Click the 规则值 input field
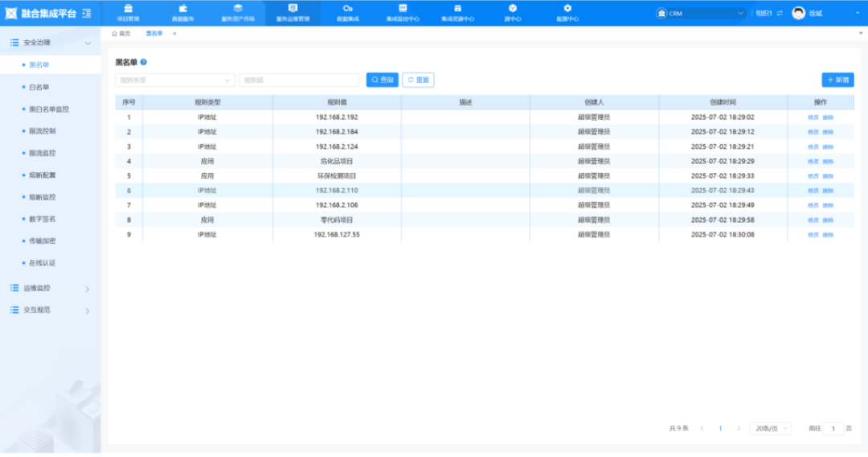This screenshot has height=457, width=868. pos(299,80)
